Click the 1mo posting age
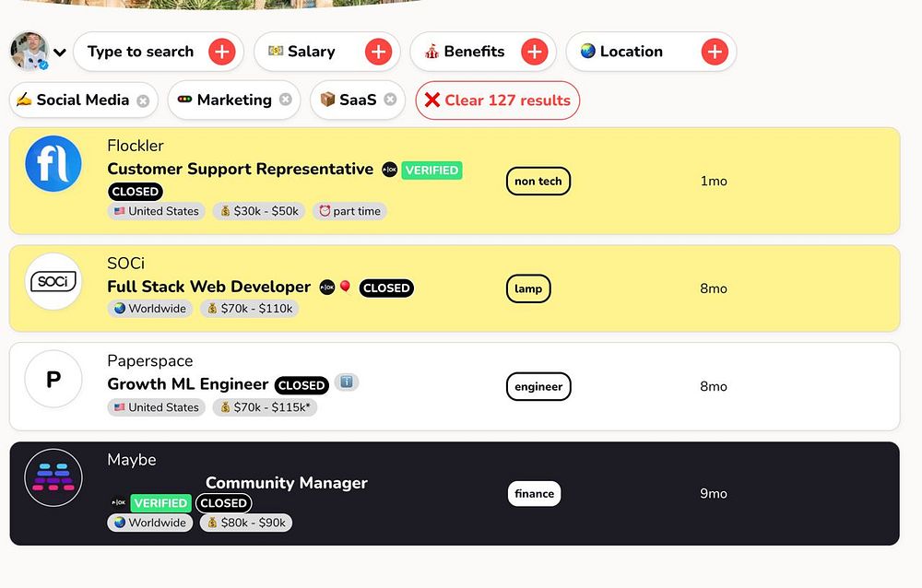Viewport: 922px width, 588px height. 714,182
